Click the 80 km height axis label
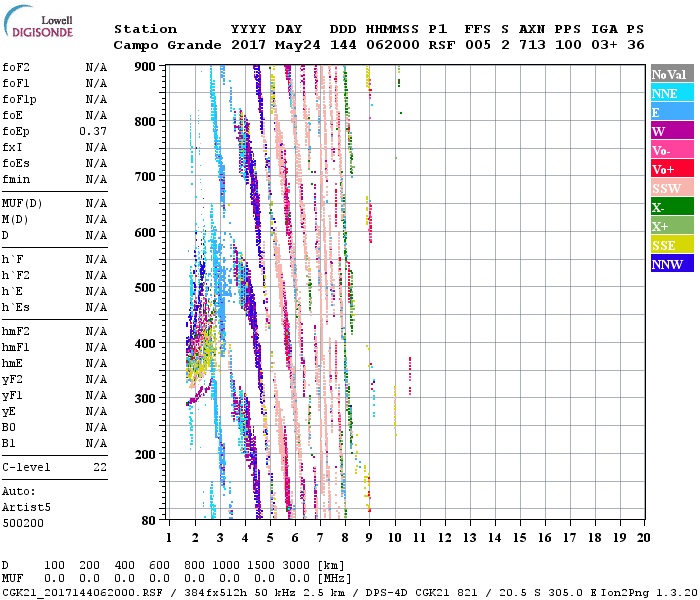The width and height of the screenshot is (700, 600). (148, 521)
